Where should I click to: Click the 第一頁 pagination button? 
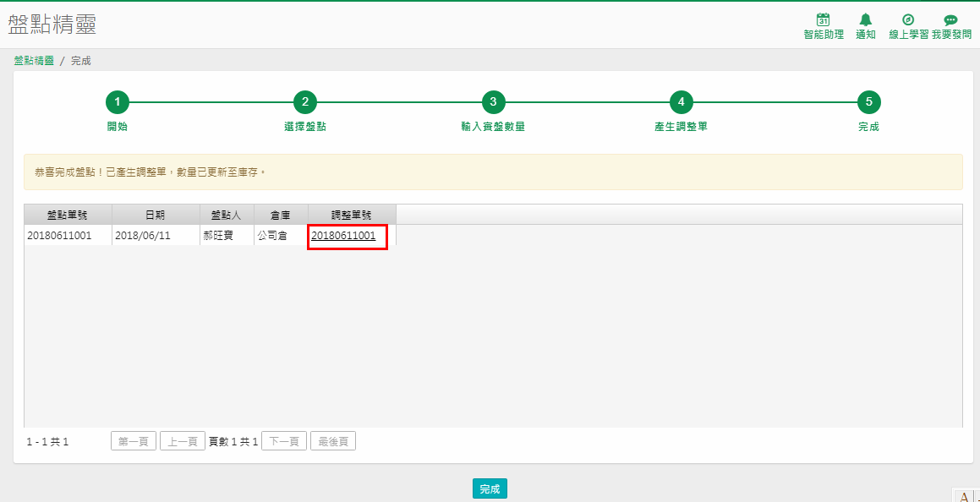point(133,441)
